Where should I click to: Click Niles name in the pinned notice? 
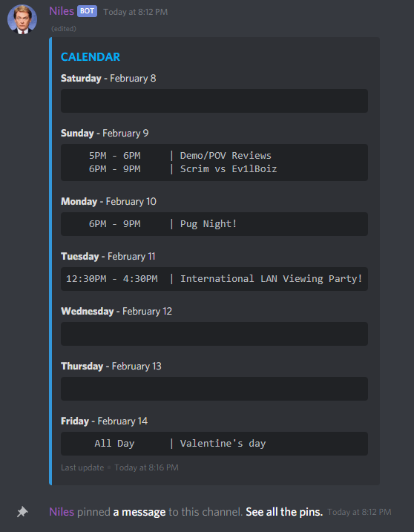pos(62,512)
